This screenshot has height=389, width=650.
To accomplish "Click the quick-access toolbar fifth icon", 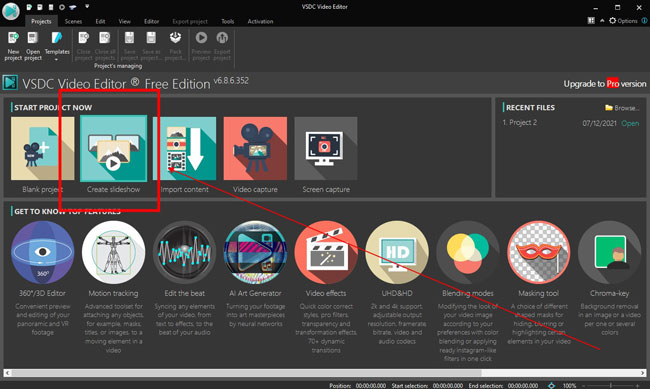I will 73,7.
